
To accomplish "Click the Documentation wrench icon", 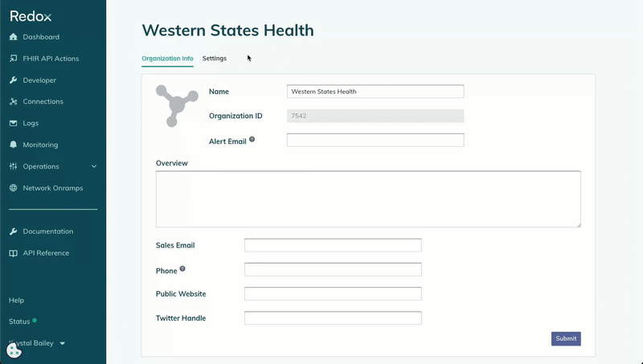I will [x=13, y=231].
